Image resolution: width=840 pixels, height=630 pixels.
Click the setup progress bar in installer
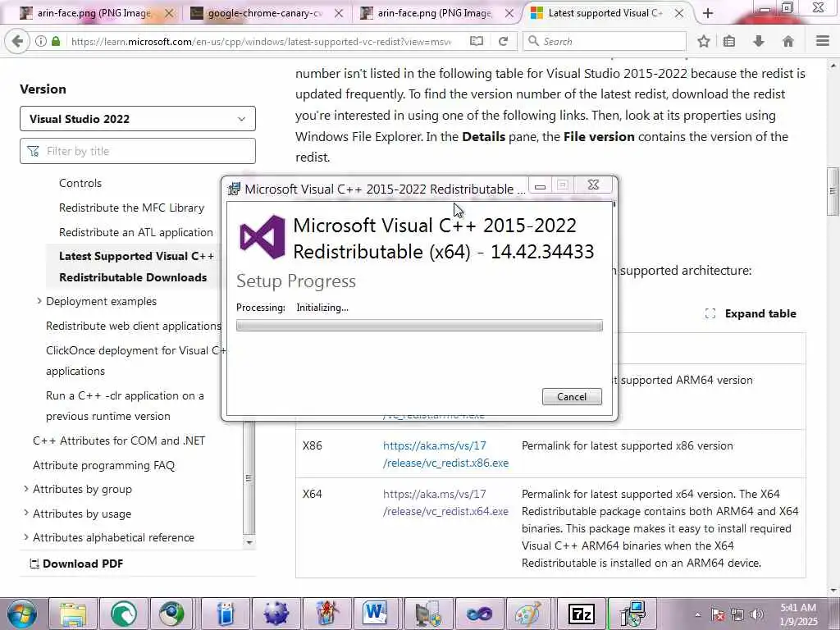(x=419, y=326)
